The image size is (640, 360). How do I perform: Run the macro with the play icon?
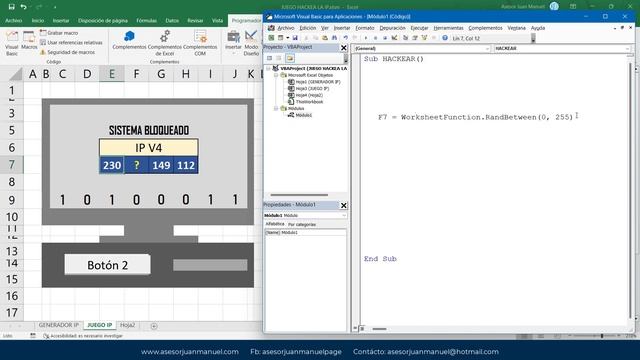click(366, 38)
